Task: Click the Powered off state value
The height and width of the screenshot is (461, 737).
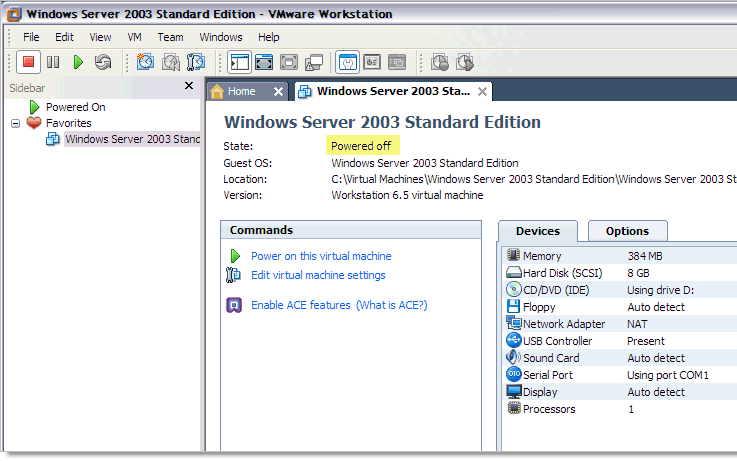Action: tap(361, 146)
